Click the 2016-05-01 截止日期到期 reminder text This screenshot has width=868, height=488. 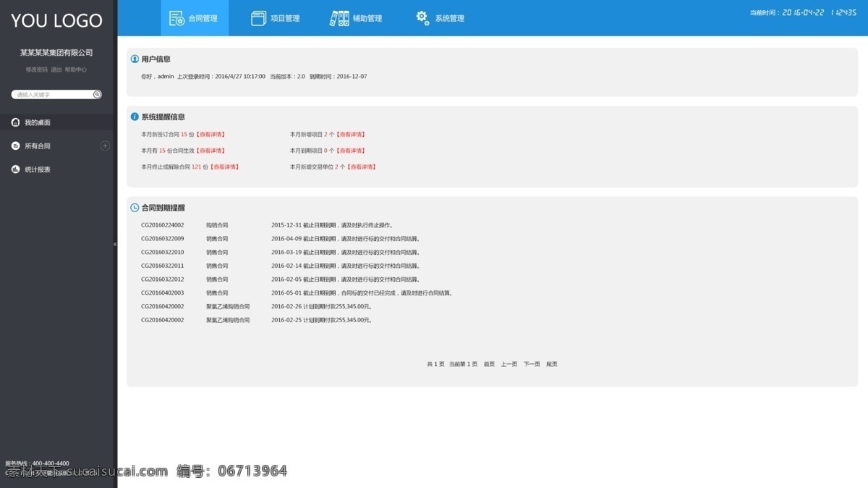tap(362, 293)
